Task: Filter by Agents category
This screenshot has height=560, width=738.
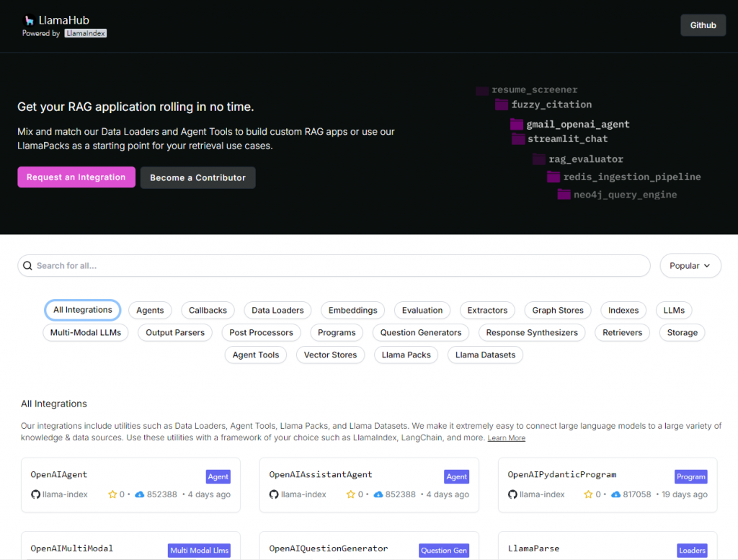Action: [150, 310]
